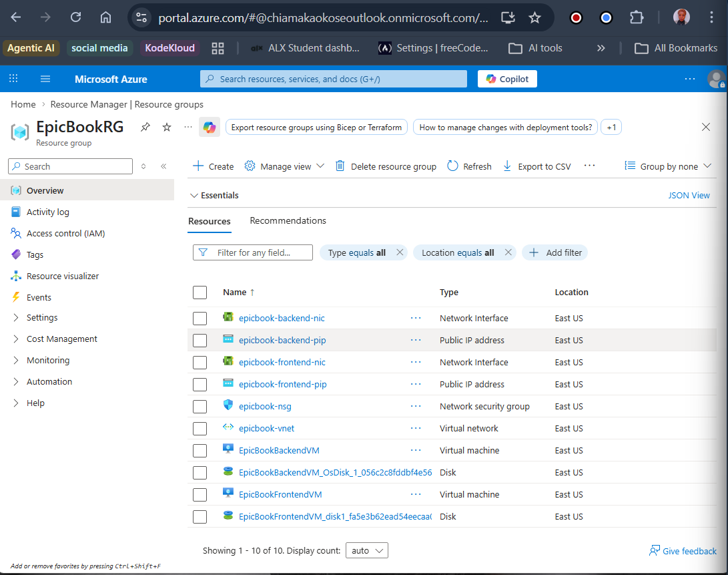Expand the Monitoring section in sidebar

[x=16, y=360]
